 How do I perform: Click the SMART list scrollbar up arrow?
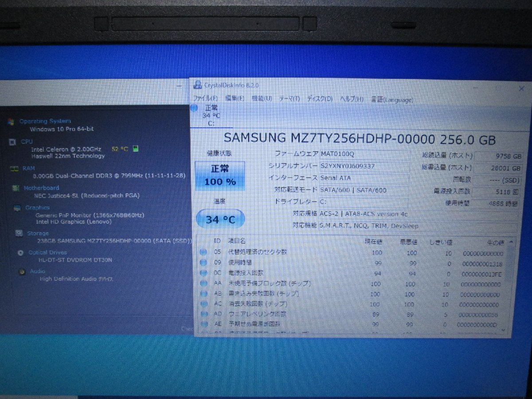tap(511, 242)
